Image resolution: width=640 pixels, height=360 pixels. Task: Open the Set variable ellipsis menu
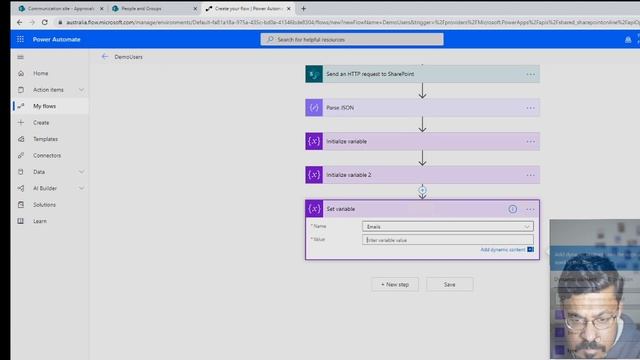[530, 209]
